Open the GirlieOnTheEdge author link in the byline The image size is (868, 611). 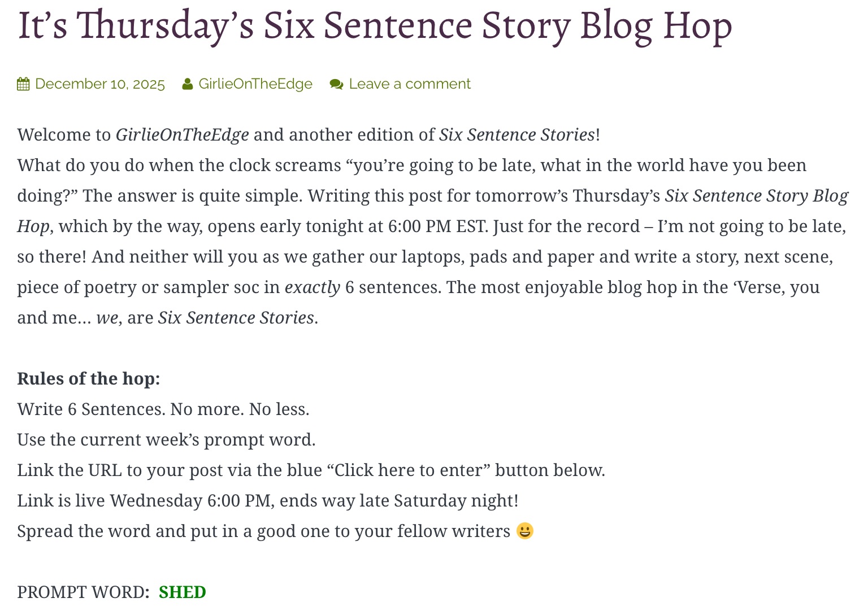point(255,84)
